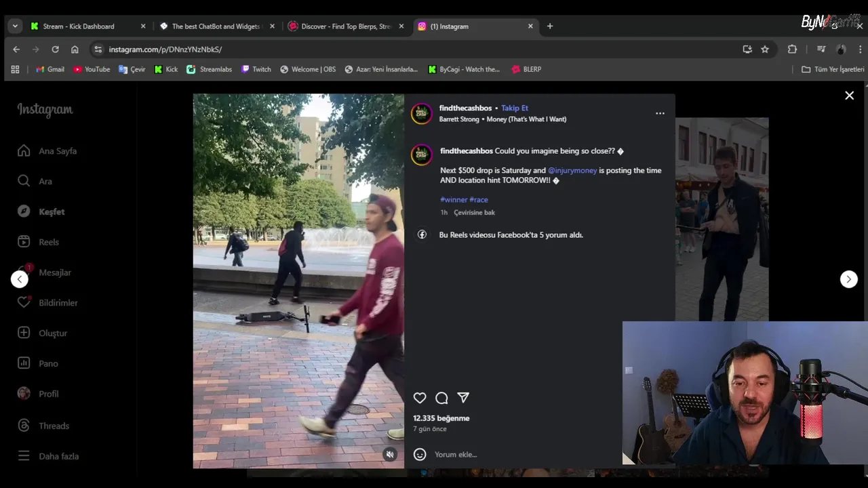Viewport: 868px width, 488px height.
Task: Open the BLERP bookmark
Action: [526, 69]
